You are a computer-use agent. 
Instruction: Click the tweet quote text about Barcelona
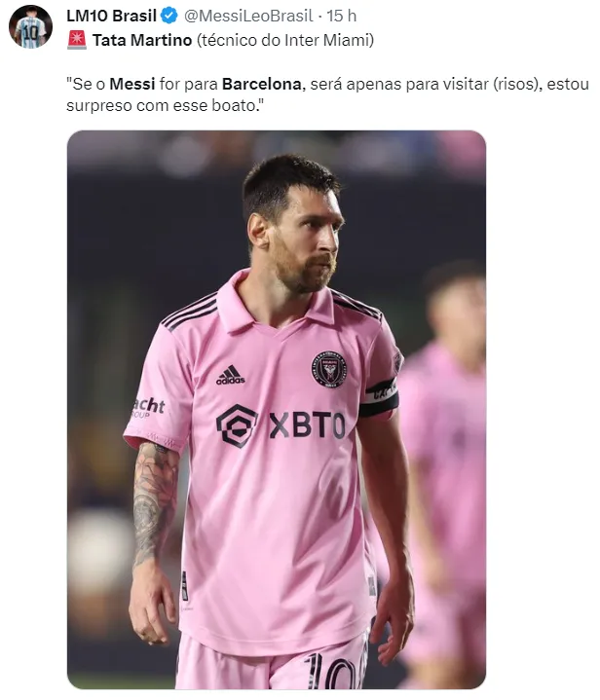coord(327,94)
